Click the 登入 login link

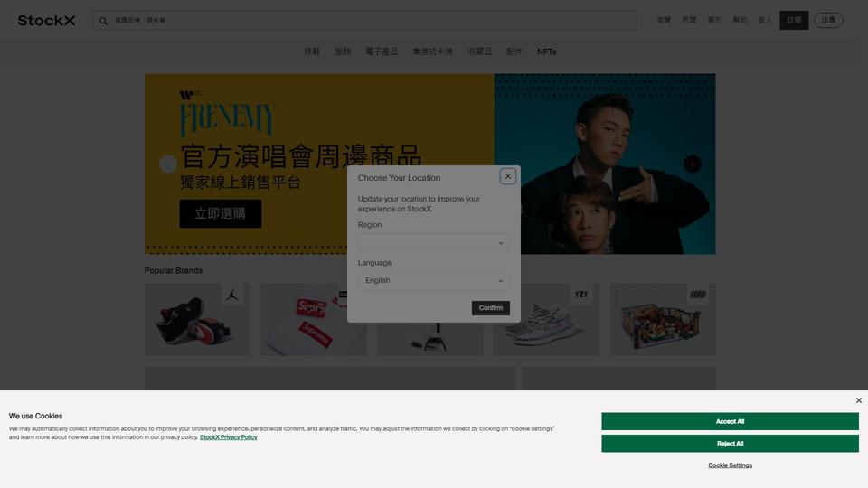(765, 20)
